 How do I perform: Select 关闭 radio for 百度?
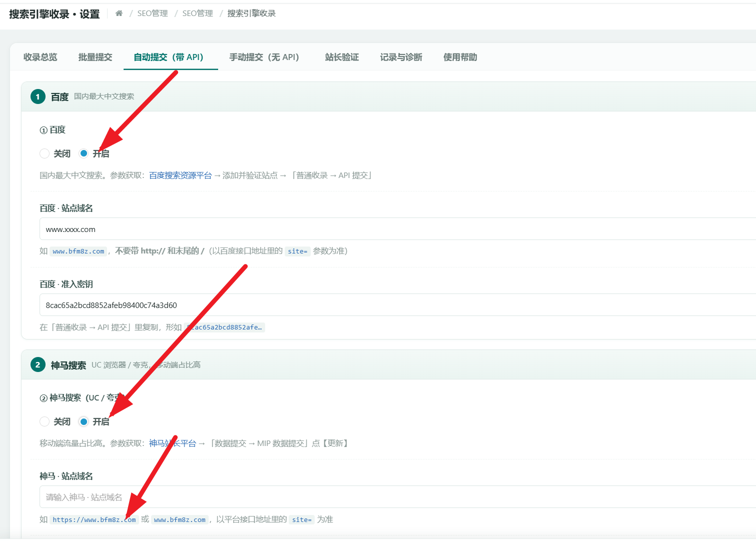click(x=45, y=153)
